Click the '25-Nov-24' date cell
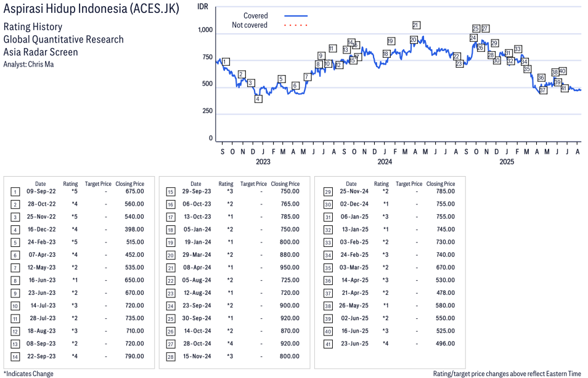This screenshot has width=588, height=378. pos(354,191)
